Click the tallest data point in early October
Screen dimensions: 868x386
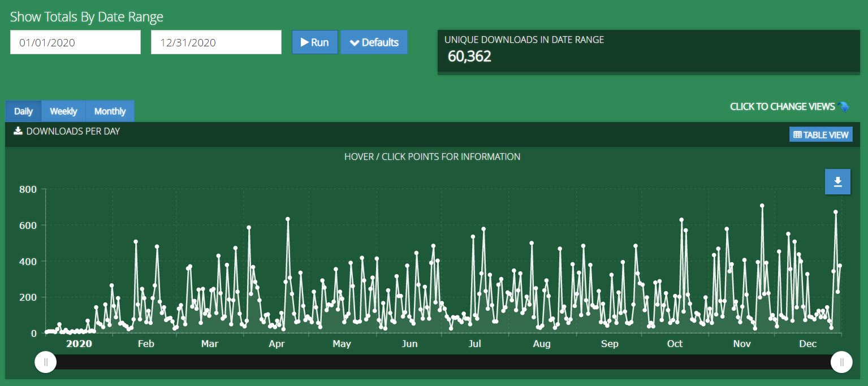(x=681, y=220)
